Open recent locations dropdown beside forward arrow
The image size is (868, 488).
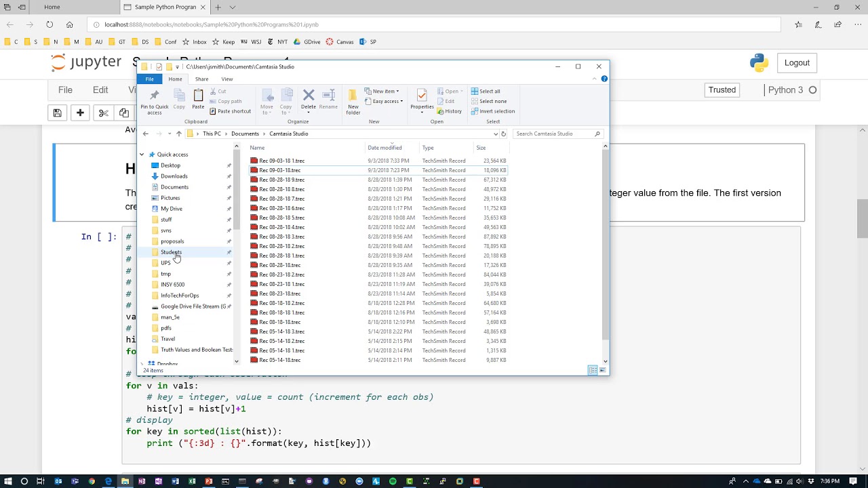(170, 134)
